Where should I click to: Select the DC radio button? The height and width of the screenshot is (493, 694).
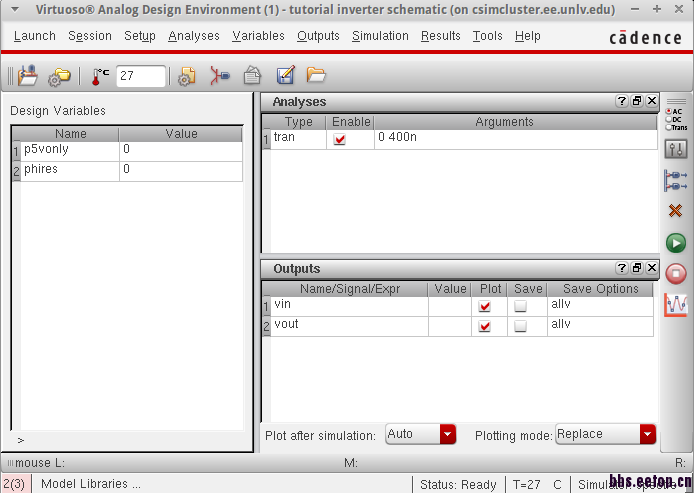(x=669, y=119)
